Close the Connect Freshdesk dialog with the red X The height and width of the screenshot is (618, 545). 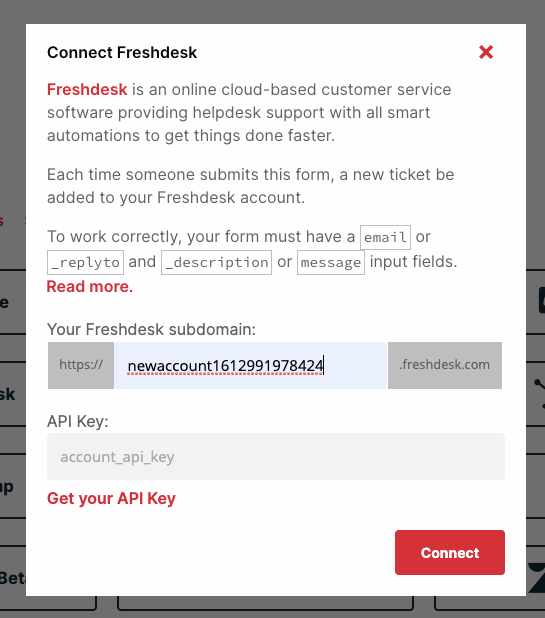pos(486,52)
